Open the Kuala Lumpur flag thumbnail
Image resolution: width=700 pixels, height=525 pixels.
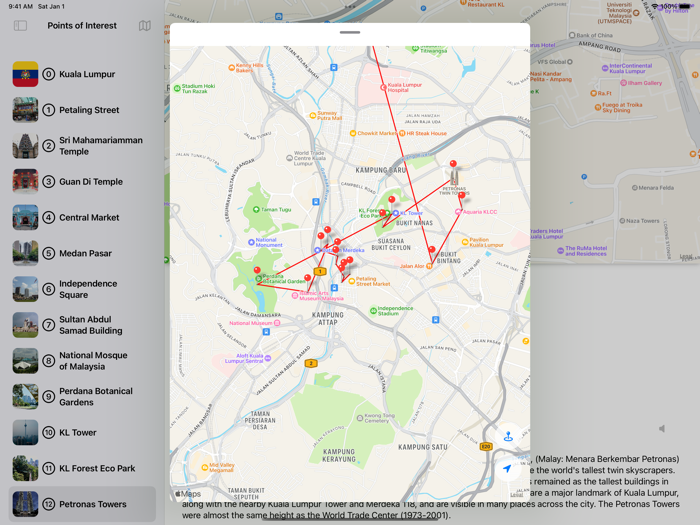tap(25, 74)
